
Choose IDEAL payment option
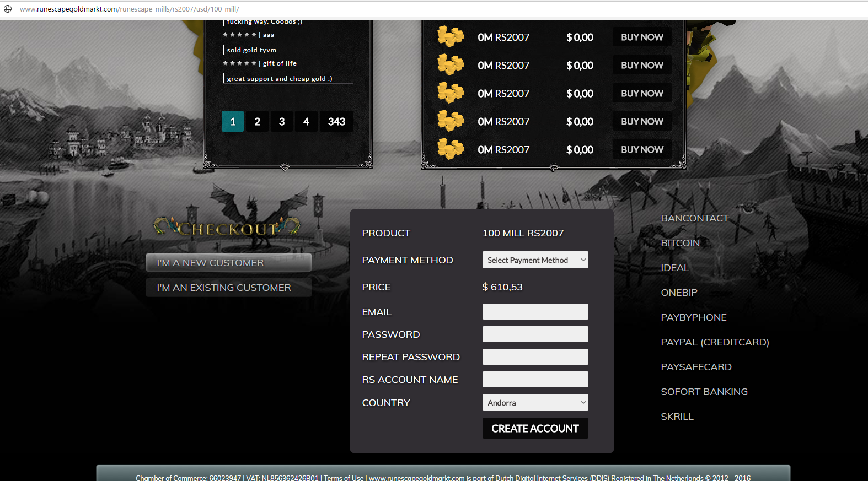pos(675,268)
